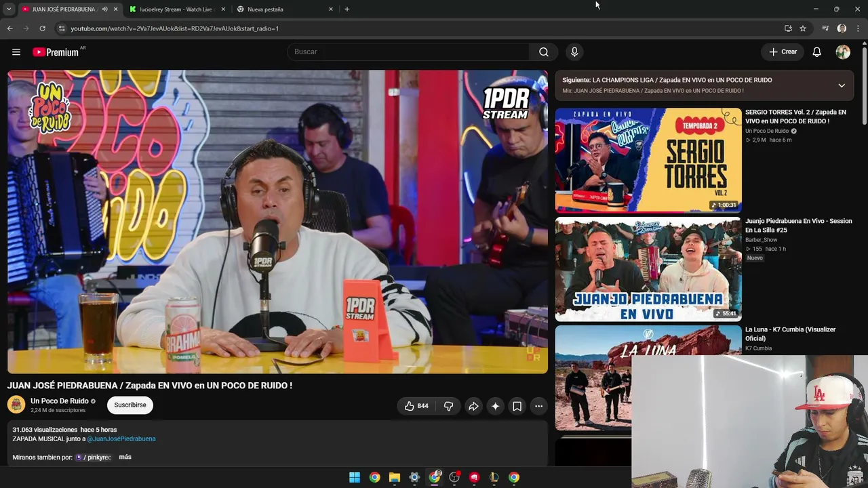Image resolution: width=868 pixels, height=488 pixels.
Task: Expand the Siguiente playlist panel chevron
Action: (842, 85)
